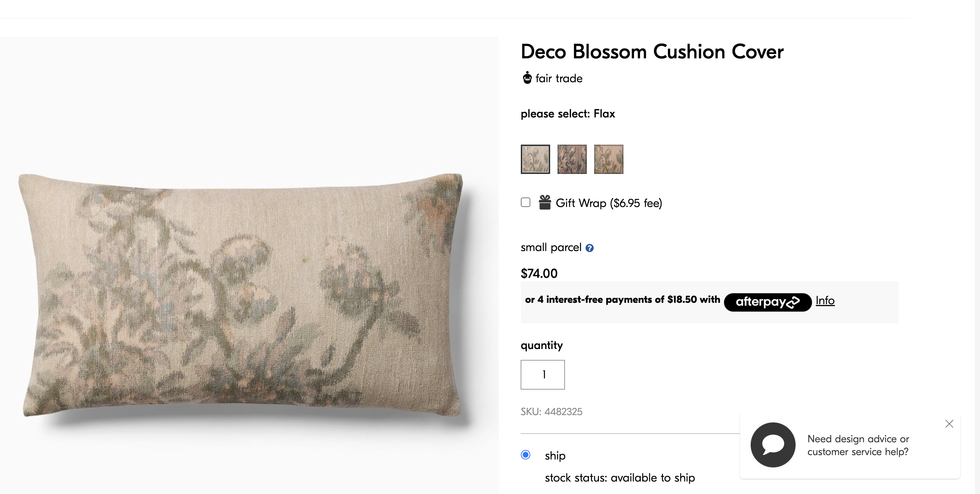Viewport: 980px width, 494px height.
Task: Click the "fair trade" text label
Action: 559,79
